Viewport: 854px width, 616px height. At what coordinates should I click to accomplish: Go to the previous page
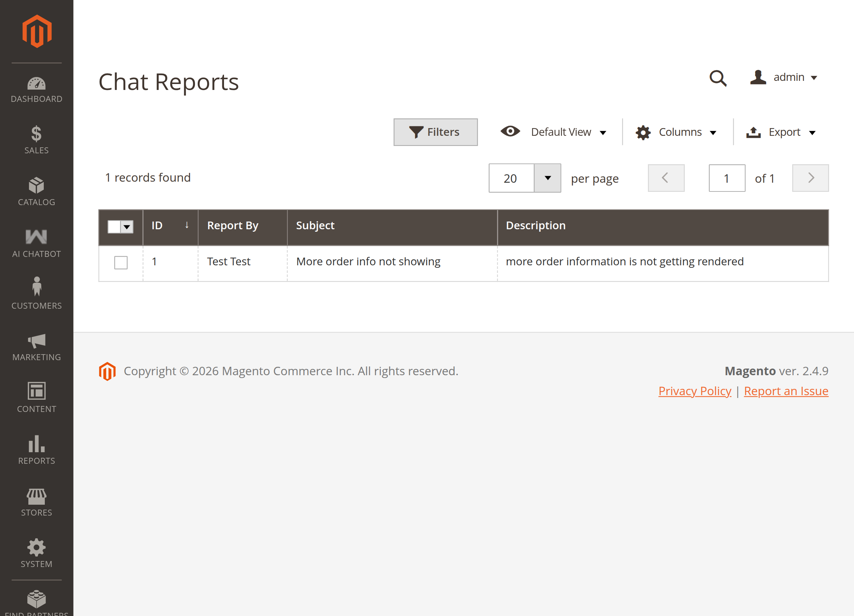pos(666,178)
